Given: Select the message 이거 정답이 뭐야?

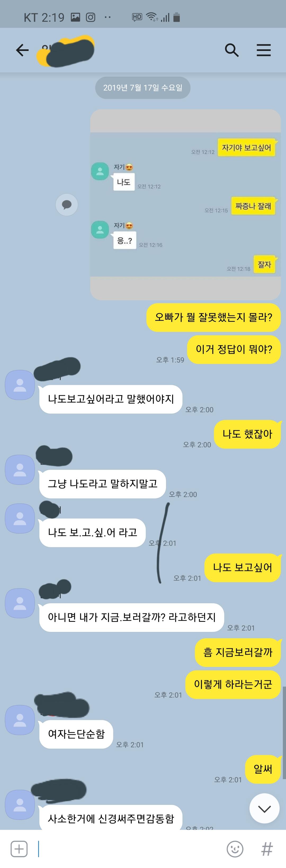Looking at the screenshot, I should pos(234,349).
